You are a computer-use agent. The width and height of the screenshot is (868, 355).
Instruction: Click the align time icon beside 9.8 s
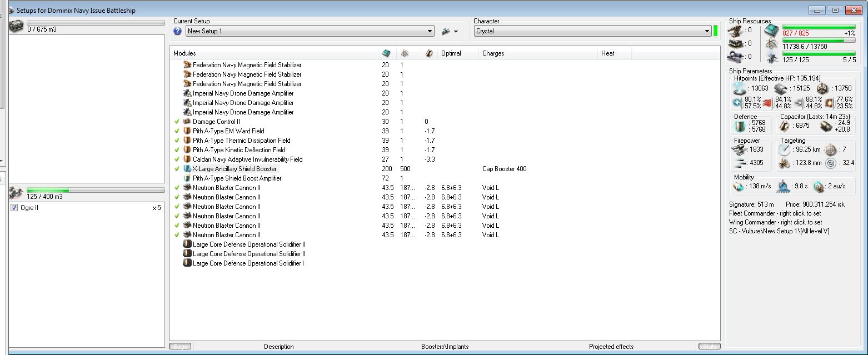(783, 187)
